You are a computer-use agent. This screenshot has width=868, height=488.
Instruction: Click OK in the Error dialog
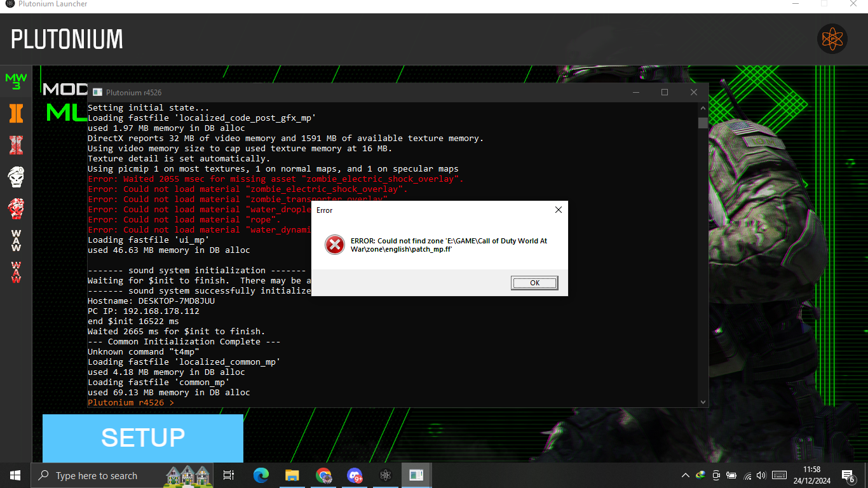534,283
